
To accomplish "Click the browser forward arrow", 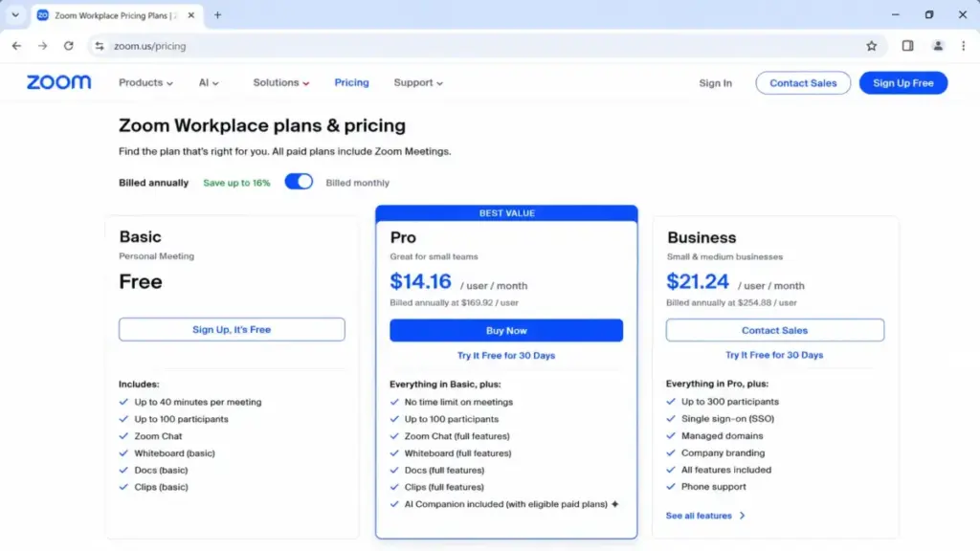I will 42,46.
